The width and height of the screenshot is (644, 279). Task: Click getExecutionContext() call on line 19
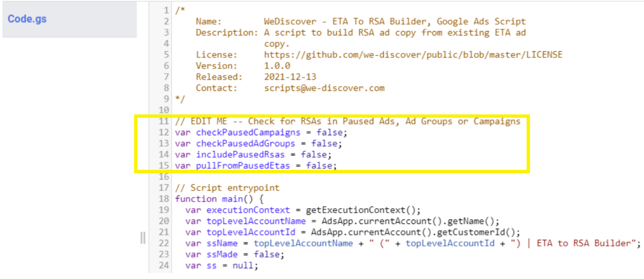click(360, 210)
